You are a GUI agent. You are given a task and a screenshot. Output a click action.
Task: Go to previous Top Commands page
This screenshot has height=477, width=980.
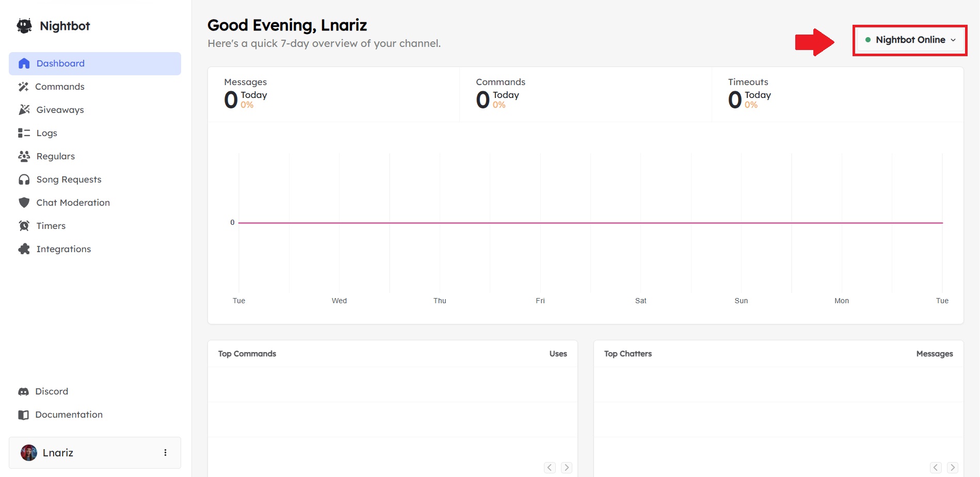(550, 467)
